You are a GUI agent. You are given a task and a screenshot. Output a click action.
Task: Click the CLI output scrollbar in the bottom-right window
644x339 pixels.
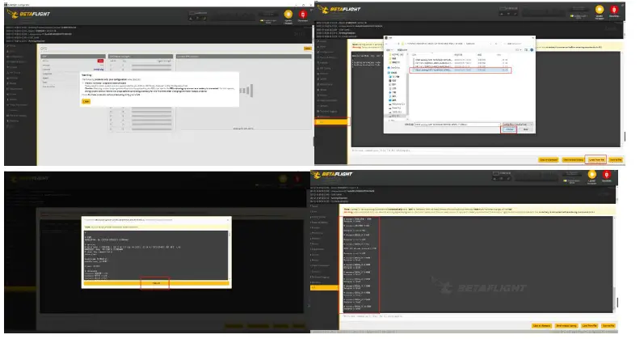pyautogui.click(x=616, y=299)
